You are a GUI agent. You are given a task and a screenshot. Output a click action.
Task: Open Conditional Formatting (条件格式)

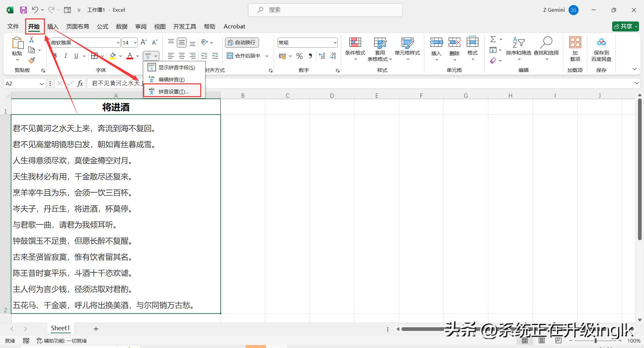[x=355, y=49]
